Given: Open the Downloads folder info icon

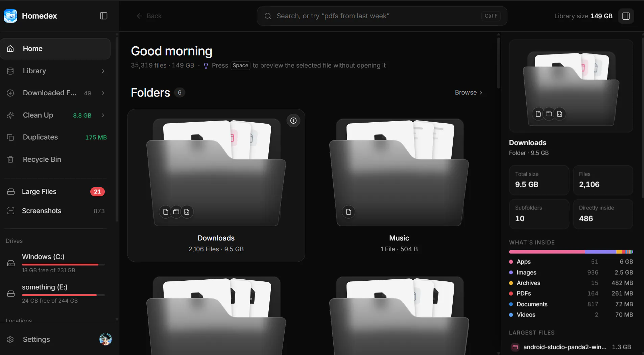Looking at the screenshot, I should click(x=293, y=121).
